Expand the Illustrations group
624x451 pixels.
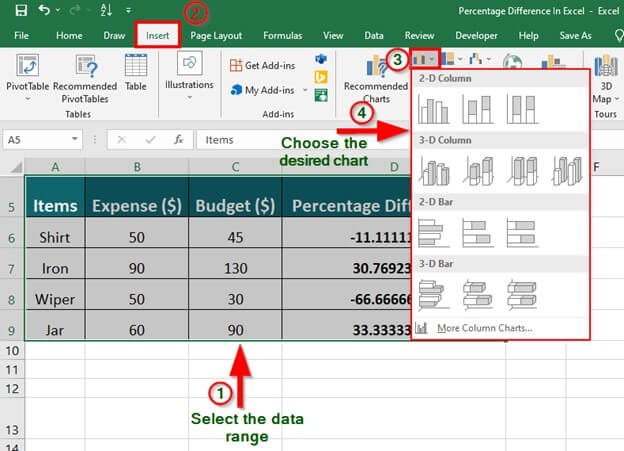pos(189,76)
